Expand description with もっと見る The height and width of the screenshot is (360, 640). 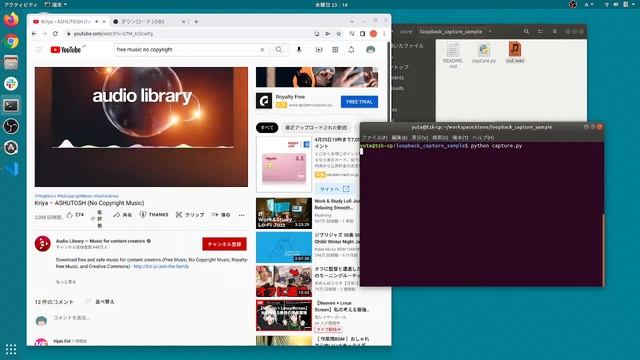coord(66,282)
